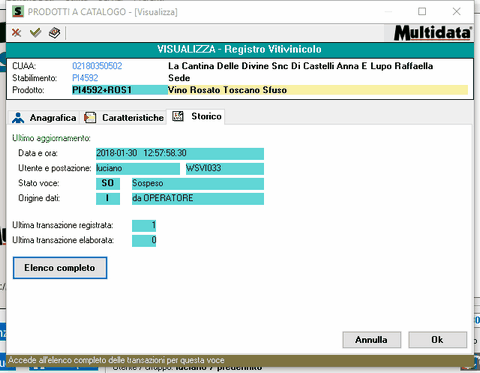The width and height of the screenshot is (480, 373).
Task: Confirm with the Ok button
Action: [x=438, y=340]
